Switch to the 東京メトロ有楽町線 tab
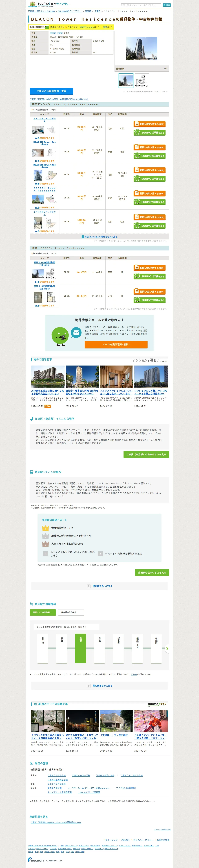The height and width of the screenshot is (868, 199). click(x=43, y=612)
